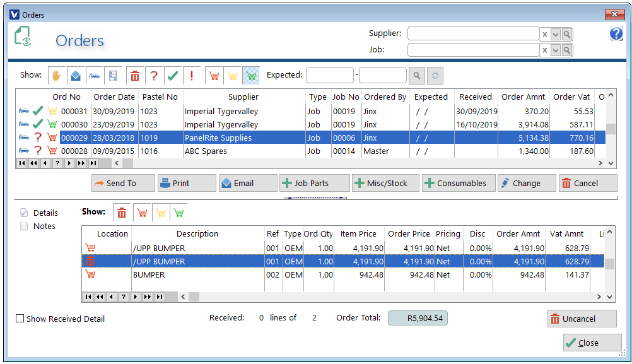Print the selected order
Image resolution: width=632 pixels, height=364 pixels.
coord(187,183)
